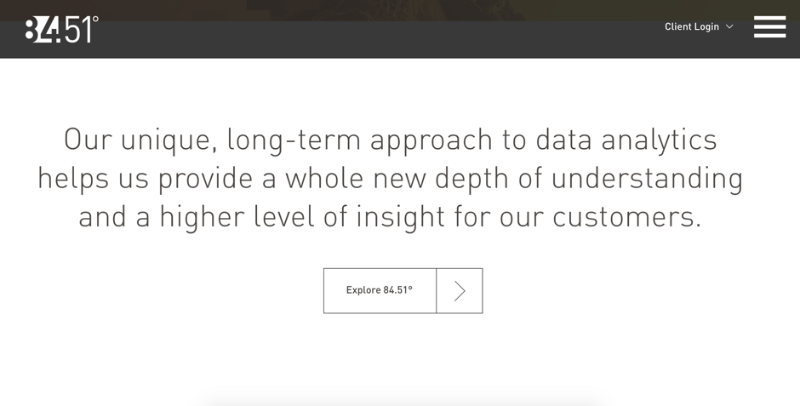This screenshot has width=800, height=406.
Task: Click the headline line starting "helps us provide"
Action: click(x=390, y=179)
